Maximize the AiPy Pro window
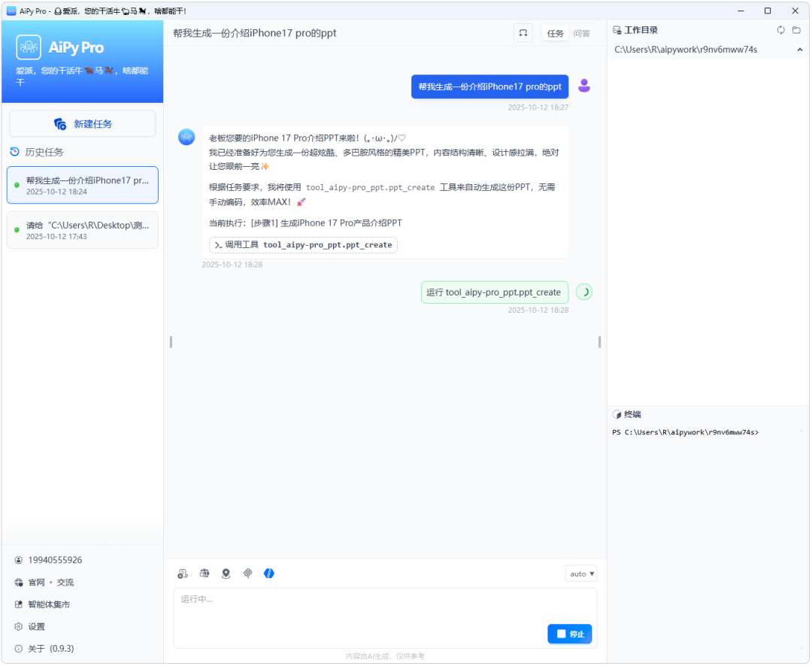Screen dimensions: 812x666 (x=768, y=11)
